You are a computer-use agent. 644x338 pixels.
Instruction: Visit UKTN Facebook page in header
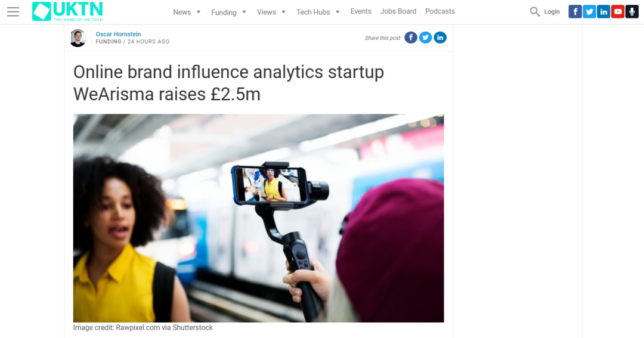pyautogui.click(x=575, y=11)
